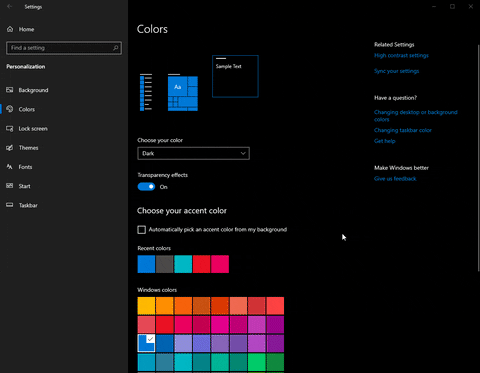
Task: Select the bright green Windows color swatch
Action: click(257, 362)
